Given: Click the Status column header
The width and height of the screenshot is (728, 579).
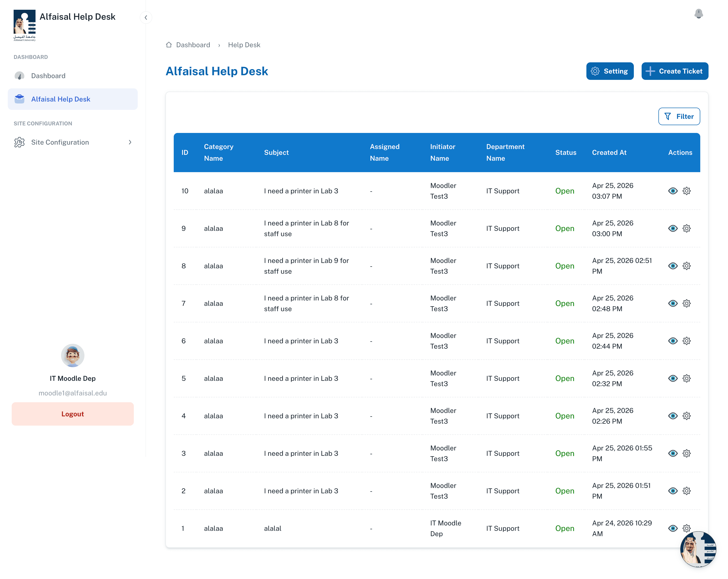Looking at the screenshot, I should [x=565, y=152].
